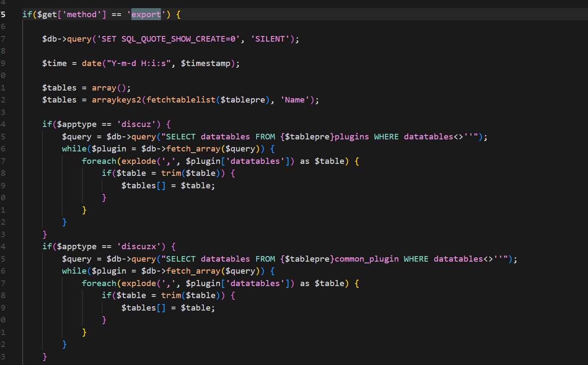The width and height of the screenshot is (588, 365).
Task: Click the highlighted 'export' string
Action: pos(146,15)
